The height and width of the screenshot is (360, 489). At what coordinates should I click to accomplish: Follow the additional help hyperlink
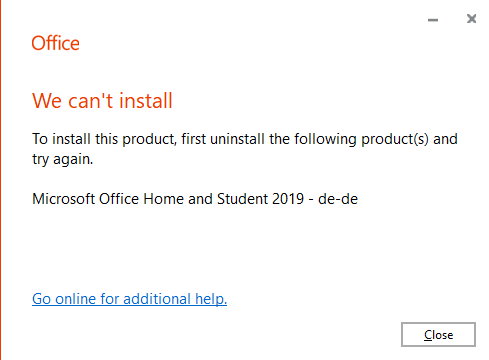coord(129,299)
